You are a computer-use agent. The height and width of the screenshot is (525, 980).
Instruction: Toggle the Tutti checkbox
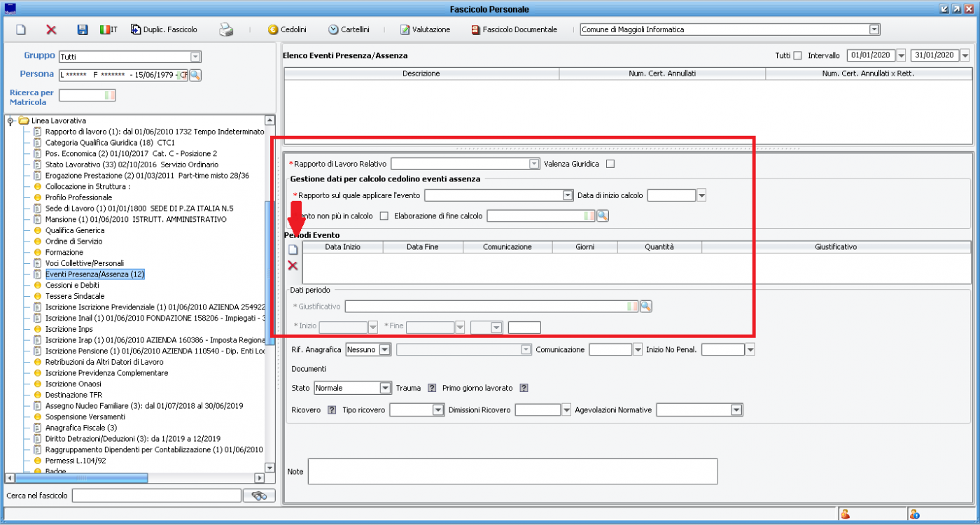797,55
